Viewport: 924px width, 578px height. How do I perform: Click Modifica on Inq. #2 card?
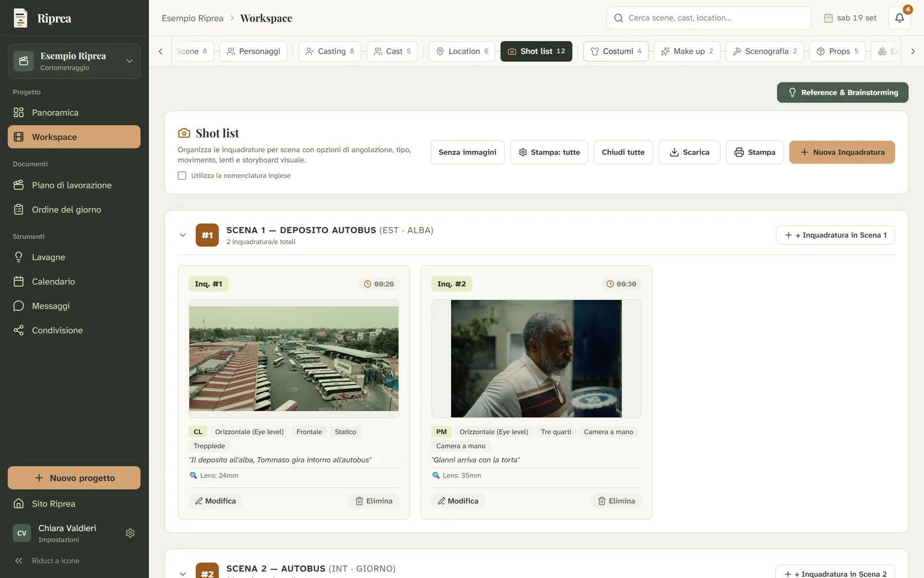(458, 501)
